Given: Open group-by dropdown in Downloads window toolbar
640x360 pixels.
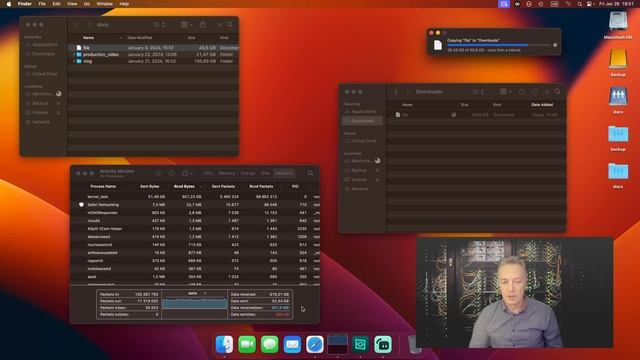Looking at the screenshot, I should click(506, 92).
